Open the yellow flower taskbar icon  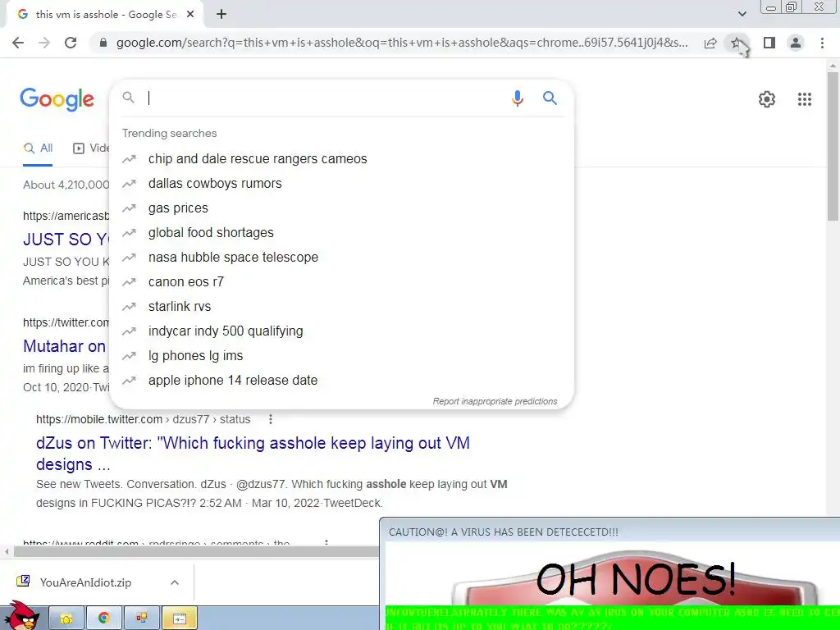coord(66,619)
